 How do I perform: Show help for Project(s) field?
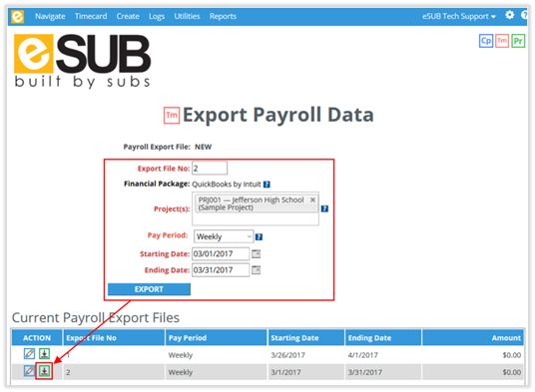(x=324, y=208)
